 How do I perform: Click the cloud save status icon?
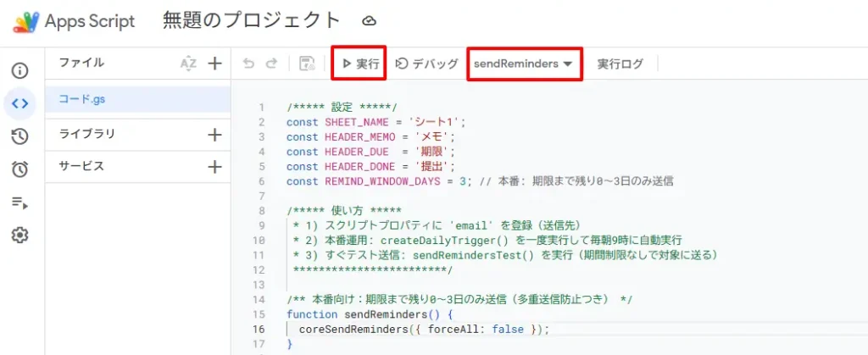(x=369, y=21)
